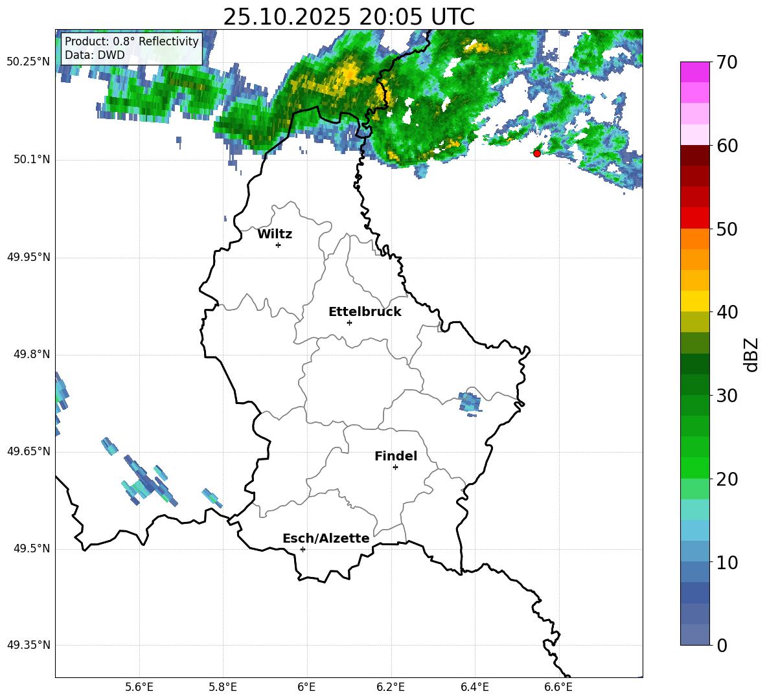
Task: Click the "Product: 0.8° Reflectivity" label
Action: coord(132,41)
